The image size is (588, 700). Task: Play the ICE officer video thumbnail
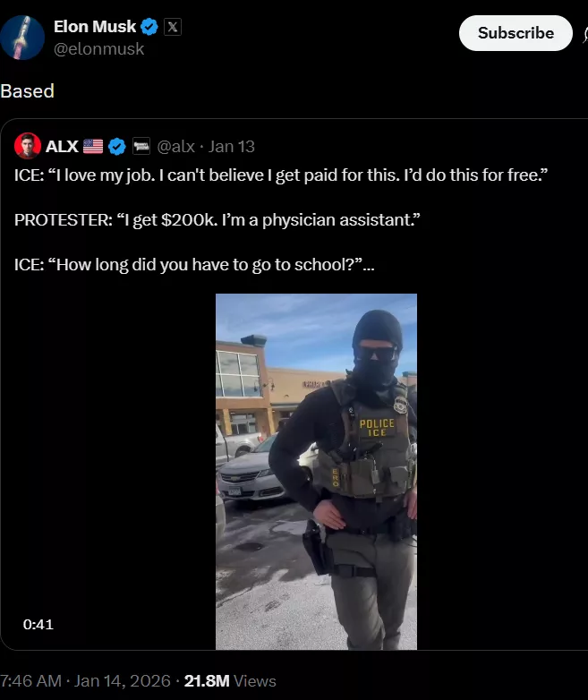(316, 472)
